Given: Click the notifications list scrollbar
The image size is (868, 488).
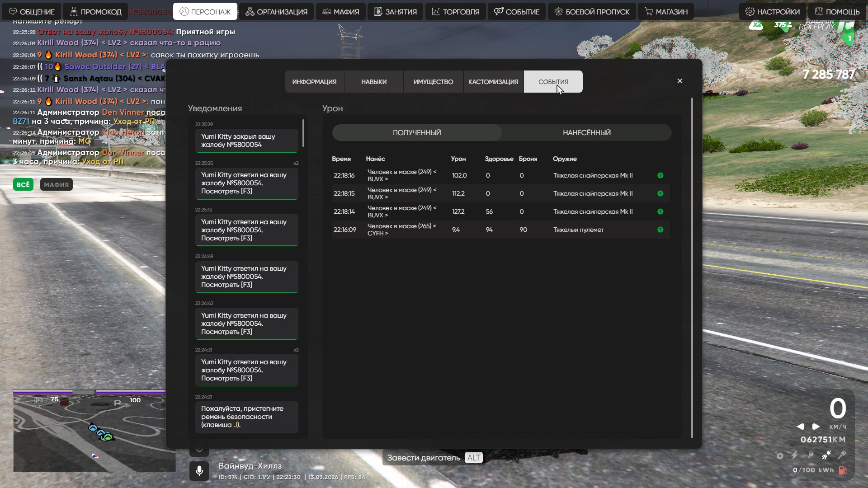Looking at the screenshot, I should (x=303, y=133).
